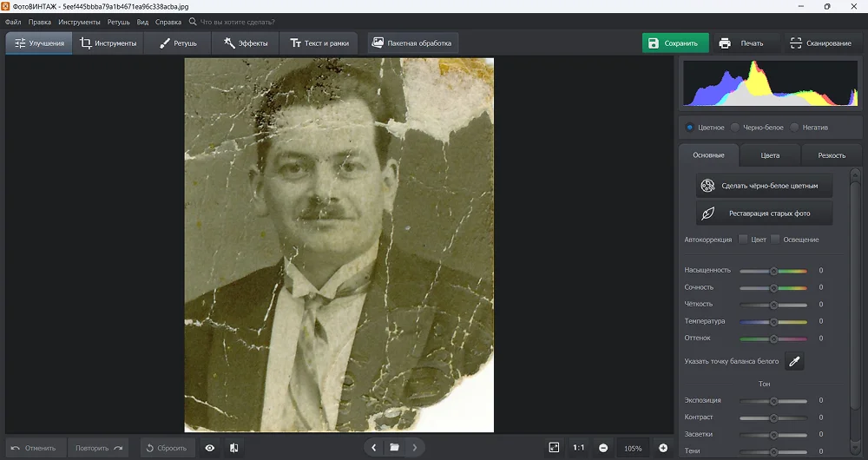This screenshot has width=868, height=460.
Task: Click the Сохранить button
Action: click(x=675, y=43)
